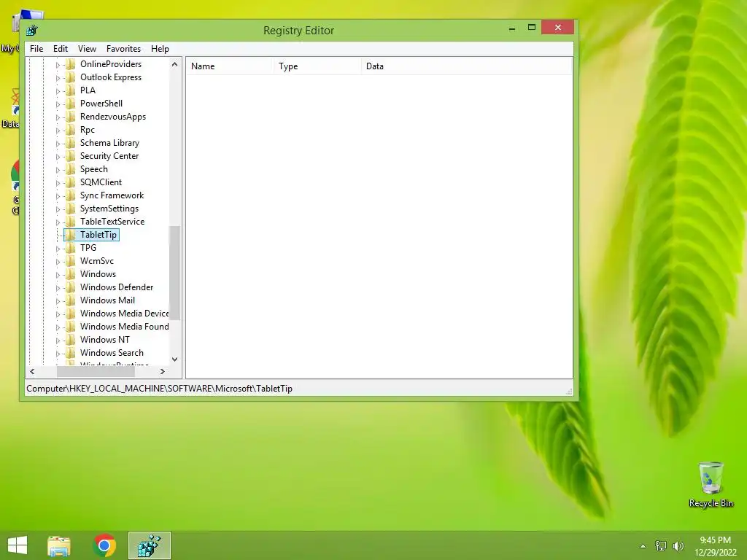Image resolution: width=747 pixels, height=560 pixels.
Task: Click the Security Center folder icon
Action: pos(71,156)
